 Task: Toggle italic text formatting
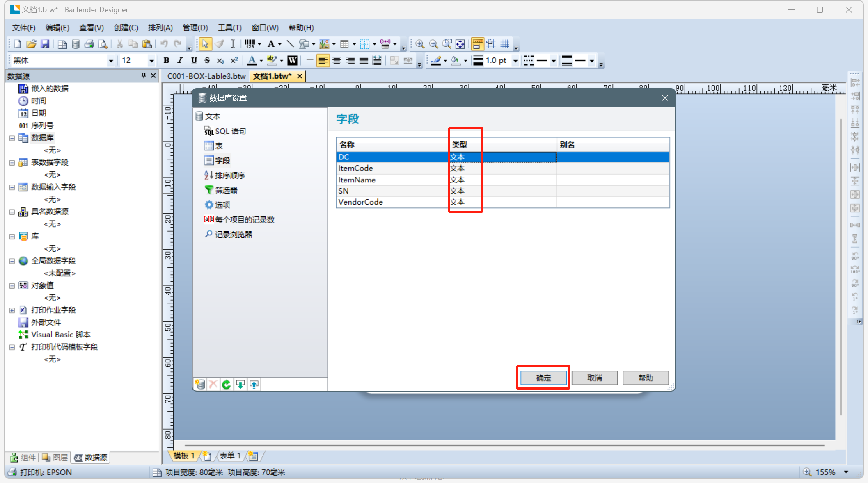[x=180, y=61]
